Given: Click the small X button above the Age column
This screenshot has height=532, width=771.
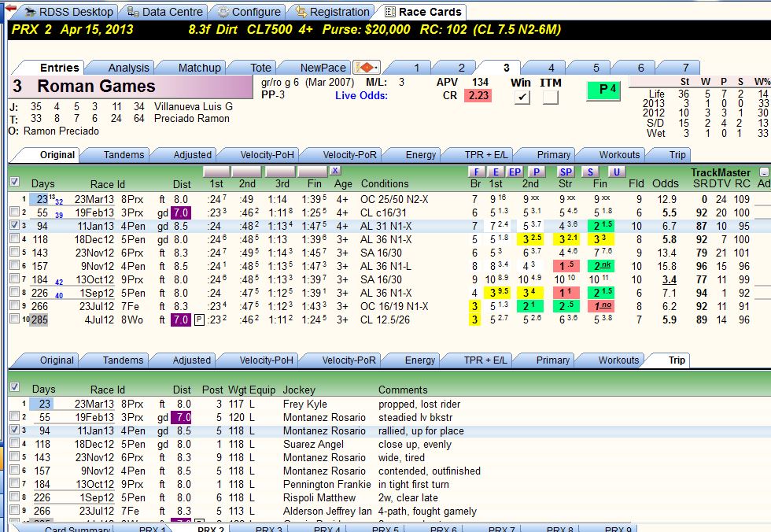Looking at the screenshot, I should [335, 171].
